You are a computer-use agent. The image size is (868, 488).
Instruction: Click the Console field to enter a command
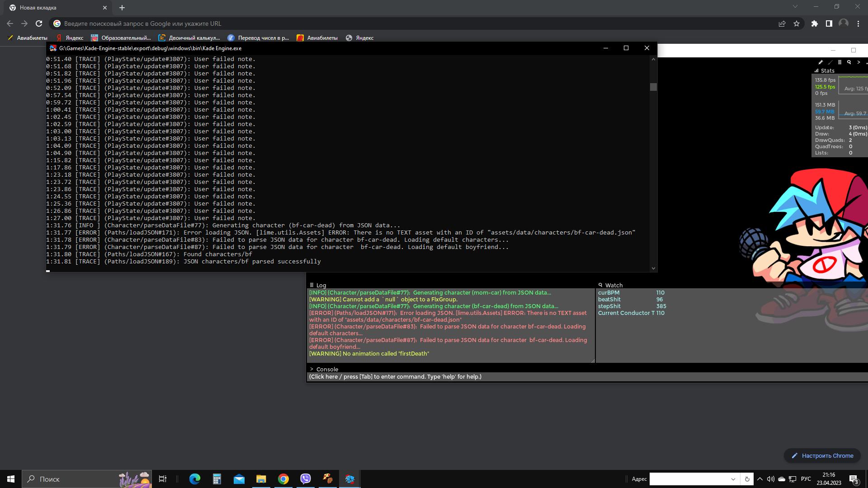407,376
